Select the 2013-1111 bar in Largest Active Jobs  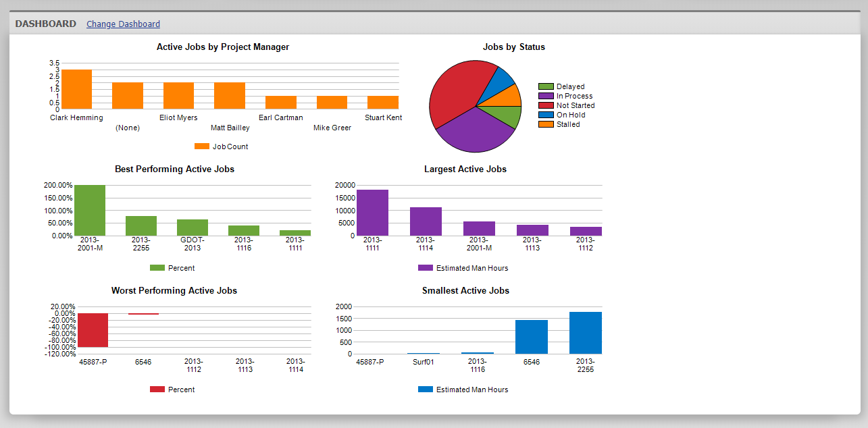[x=372, y=209]
